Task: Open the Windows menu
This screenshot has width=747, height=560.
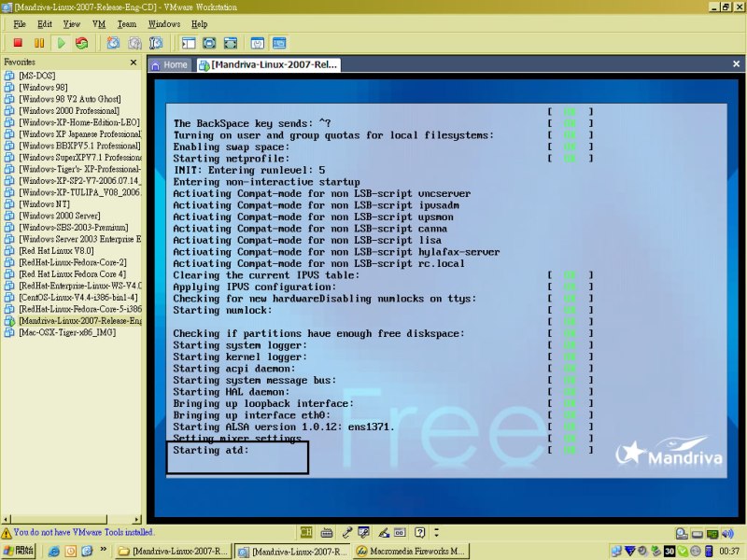Action: [164, 24]
